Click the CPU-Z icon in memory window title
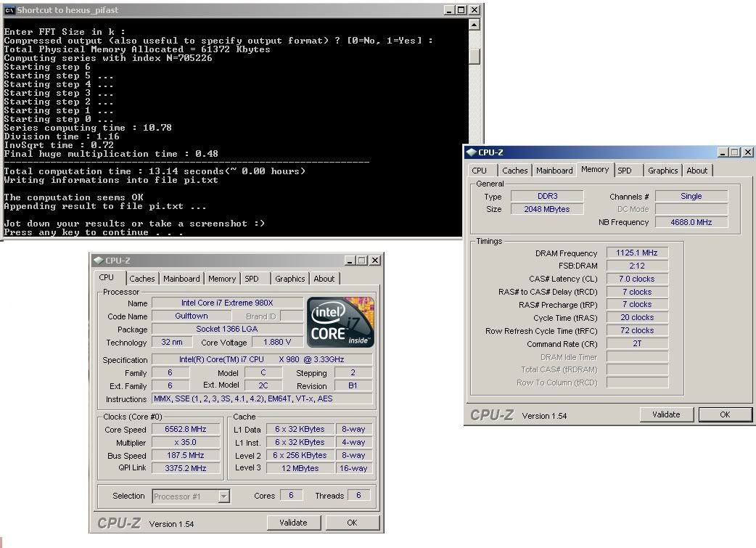Screen dimensions: 756x548 (471, 152)
